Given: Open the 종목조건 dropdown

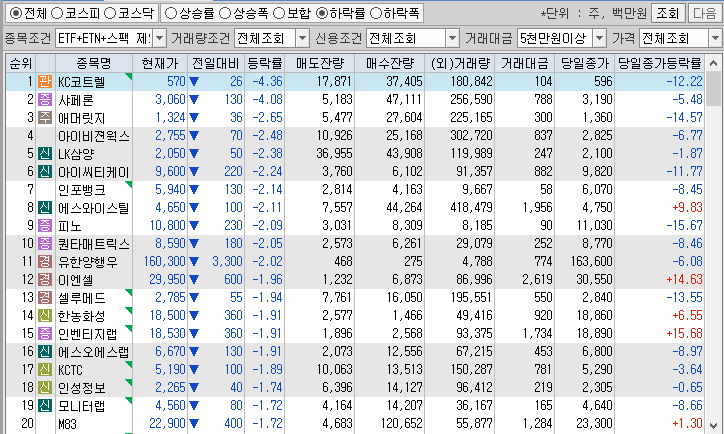Looking at the screenshot, I should 159,38.
